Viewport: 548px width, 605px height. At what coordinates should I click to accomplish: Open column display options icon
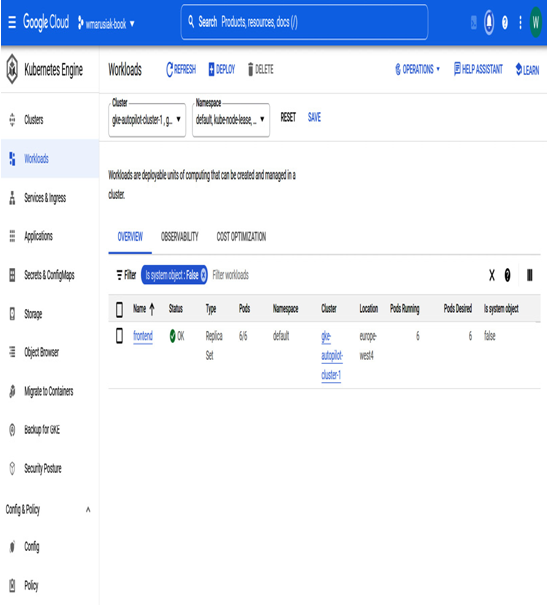click(x=529, y=275)
